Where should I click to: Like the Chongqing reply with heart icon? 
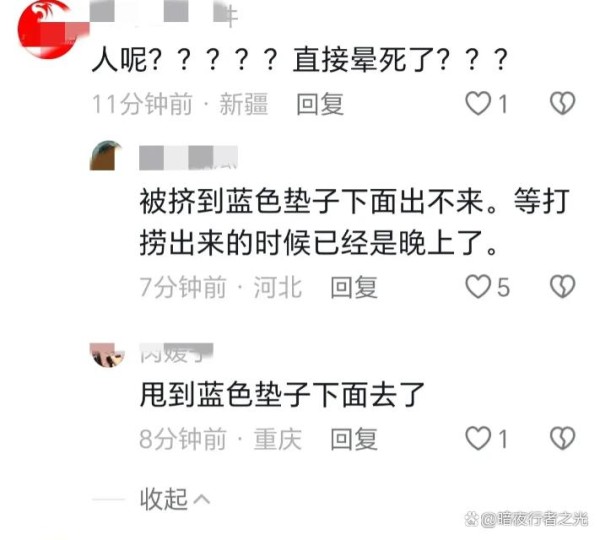[x=478, y=438]
